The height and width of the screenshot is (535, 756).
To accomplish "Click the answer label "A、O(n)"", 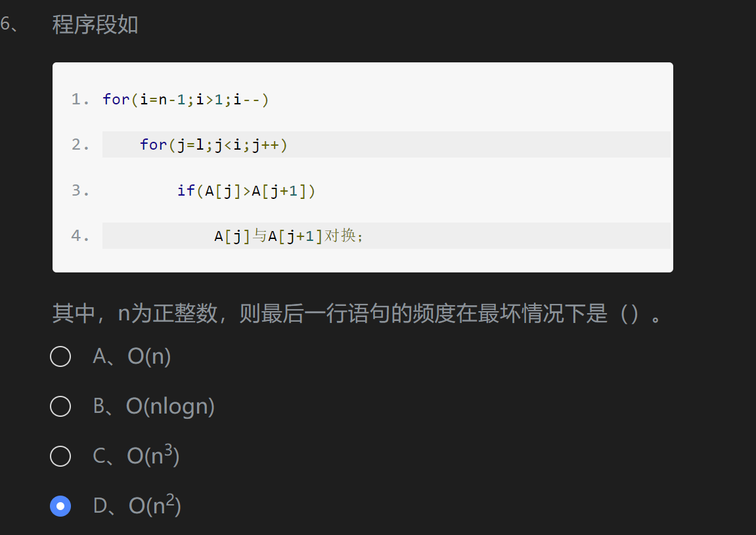I will (132, 356).
